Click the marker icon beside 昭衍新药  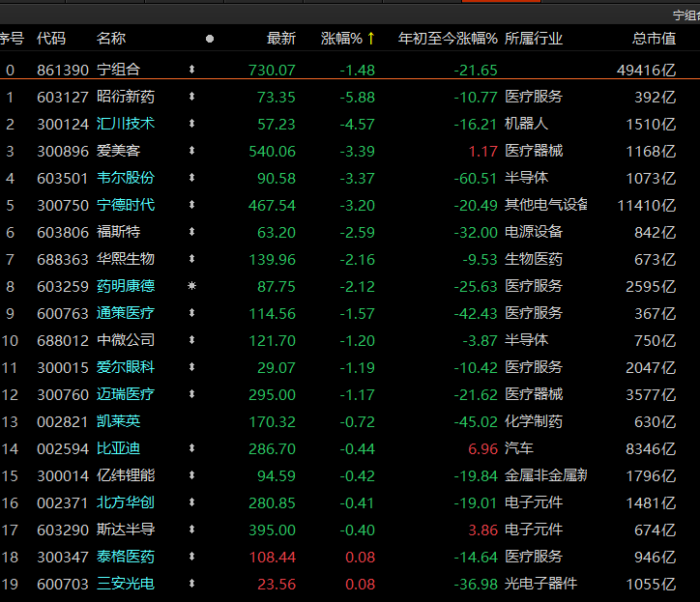click(191, 98)
